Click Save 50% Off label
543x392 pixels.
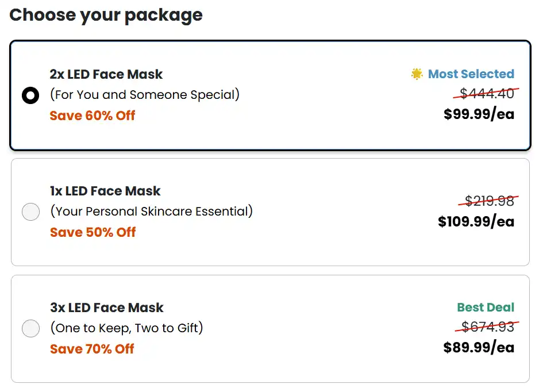(93, 232)
